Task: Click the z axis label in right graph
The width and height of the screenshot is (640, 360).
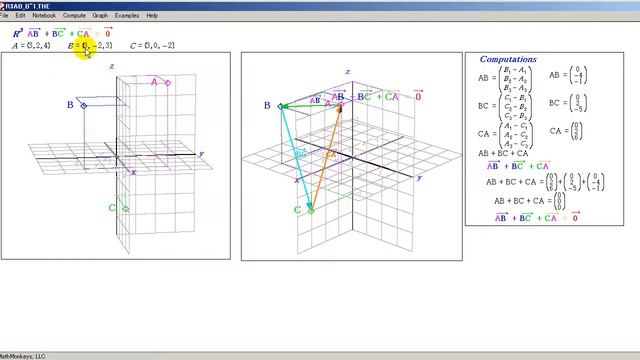Action: click(347, 72)
